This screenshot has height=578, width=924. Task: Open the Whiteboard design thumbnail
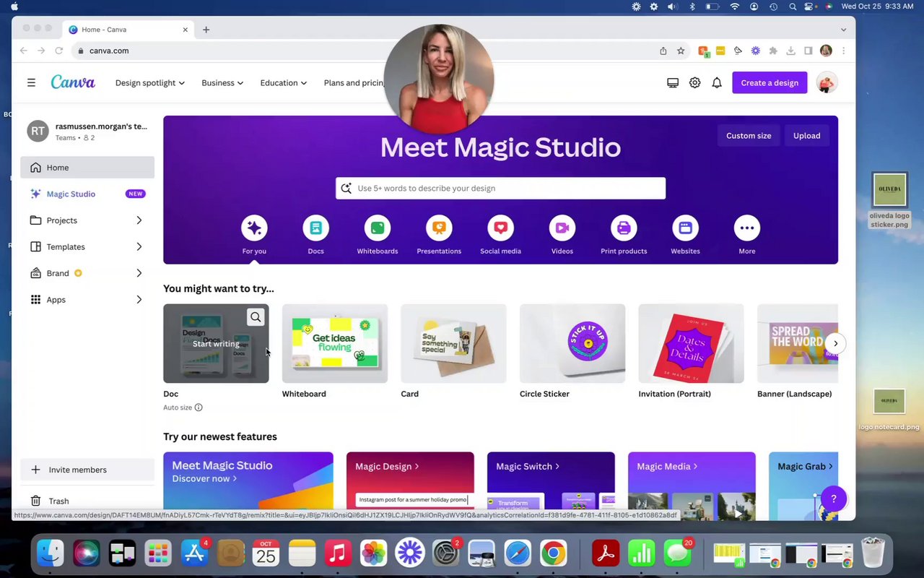(x=335, y=343)
